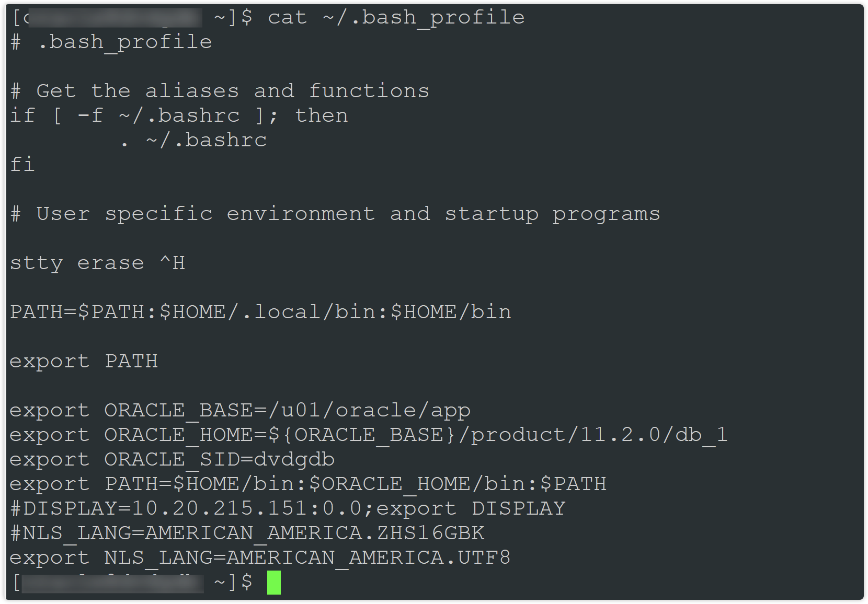Screen dimensions: 868x604
Task: Click the 'export PATH=$HOME/bin:$ORACLE_HOME/bin' line
Action: pos(307,484)
